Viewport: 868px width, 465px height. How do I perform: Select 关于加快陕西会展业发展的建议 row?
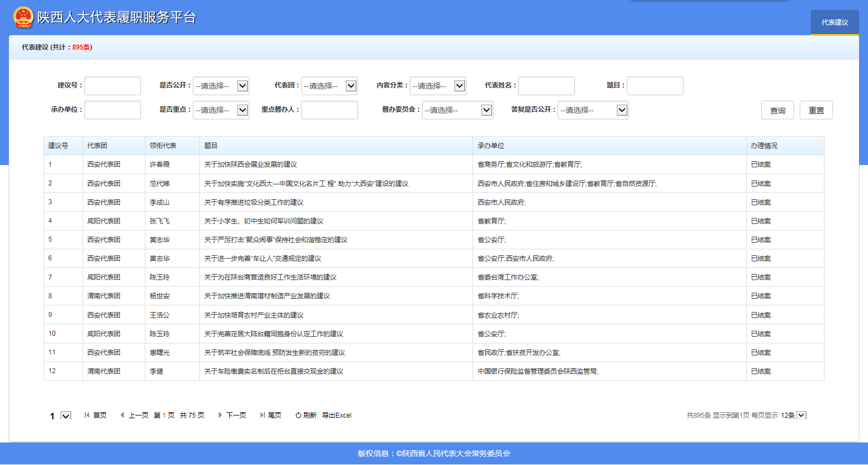434,165
